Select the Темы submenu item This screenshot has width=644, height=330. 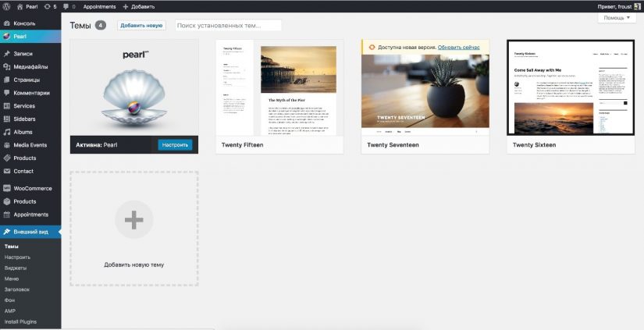(x=12, y=247)
